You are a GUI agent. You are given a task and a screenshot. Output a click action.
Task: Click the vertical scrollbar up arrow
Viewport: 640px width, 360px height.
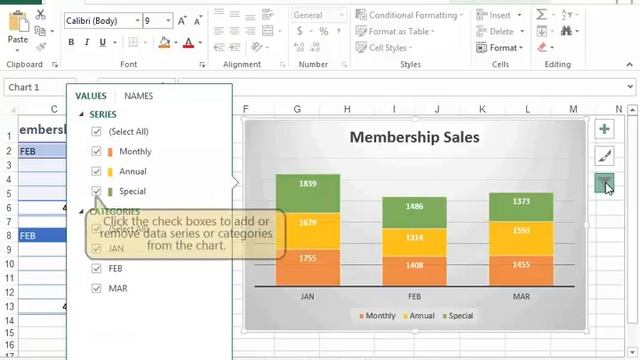(632, 110)
